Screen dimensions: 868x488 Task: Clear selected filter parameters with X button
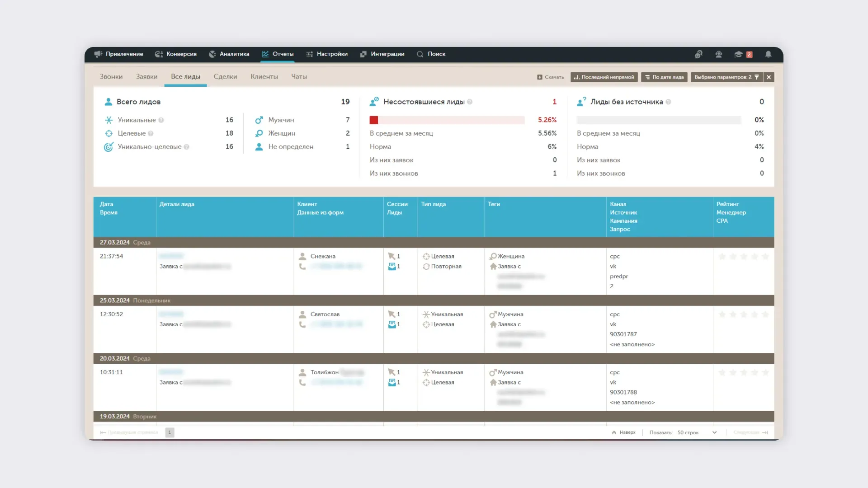pos(769,77)
